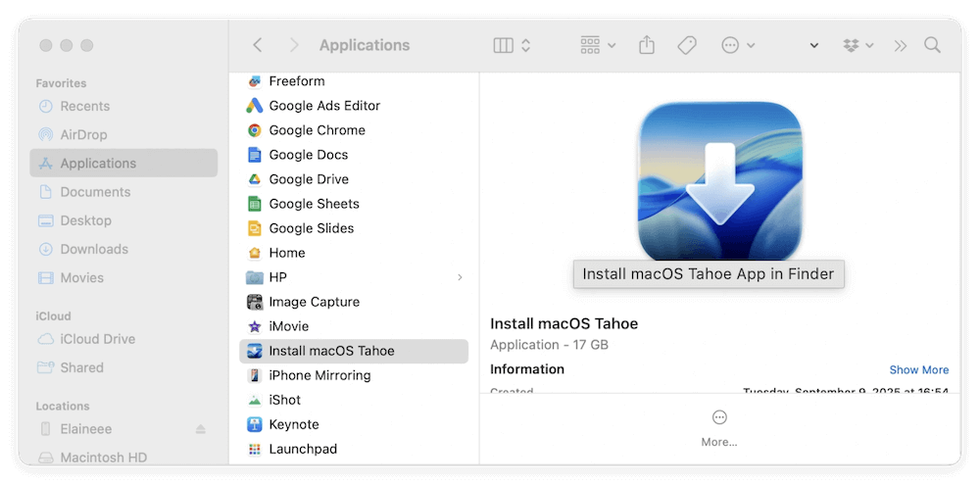Open the Dropbox toolbar menu
This screenshot has width=980, height=484.
[x=858, y=45]
